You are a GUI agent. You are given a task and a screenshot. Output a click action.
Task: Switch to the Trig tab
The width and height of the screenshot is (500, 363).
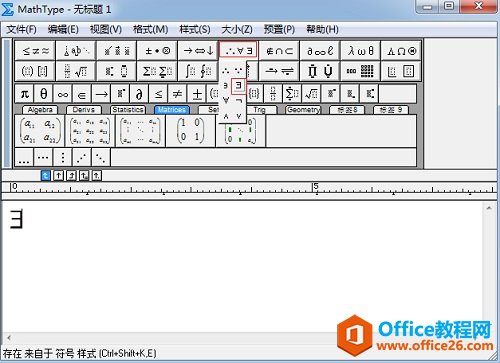(262, 110)
